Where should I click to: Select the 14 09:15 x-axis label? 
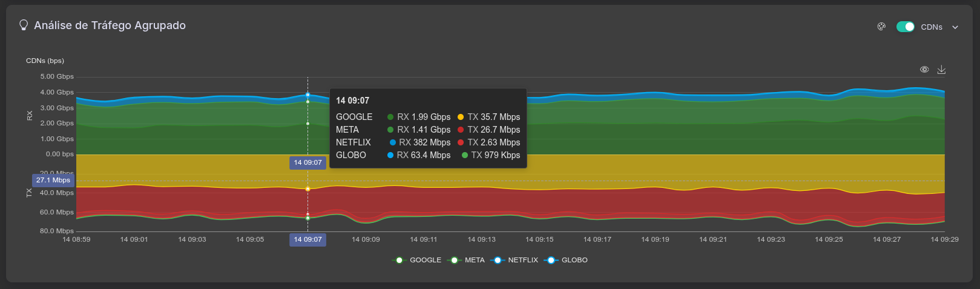(539, 239)
